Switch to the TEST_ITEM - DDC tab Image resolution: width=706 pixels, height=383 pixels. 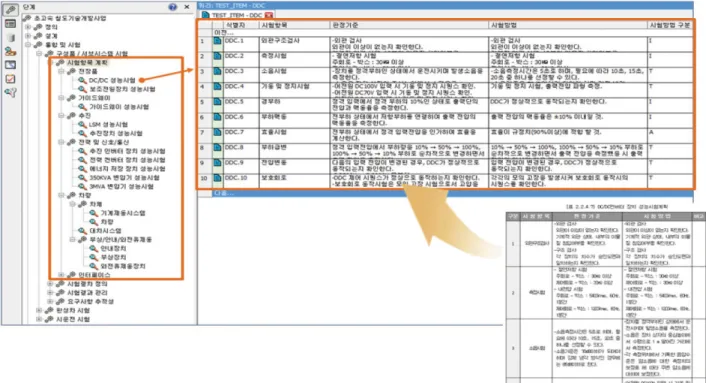(x=237, y=15)
